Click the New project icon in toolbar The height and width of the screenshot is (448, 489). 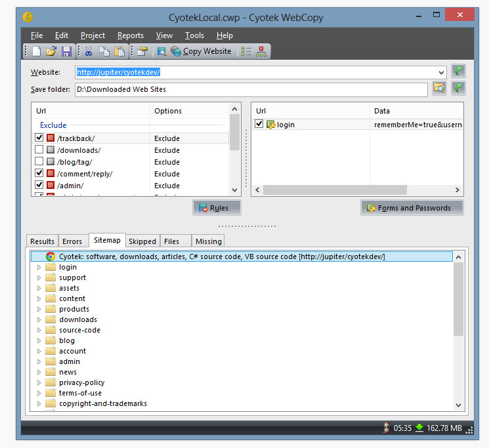click(x=37, y=51)
